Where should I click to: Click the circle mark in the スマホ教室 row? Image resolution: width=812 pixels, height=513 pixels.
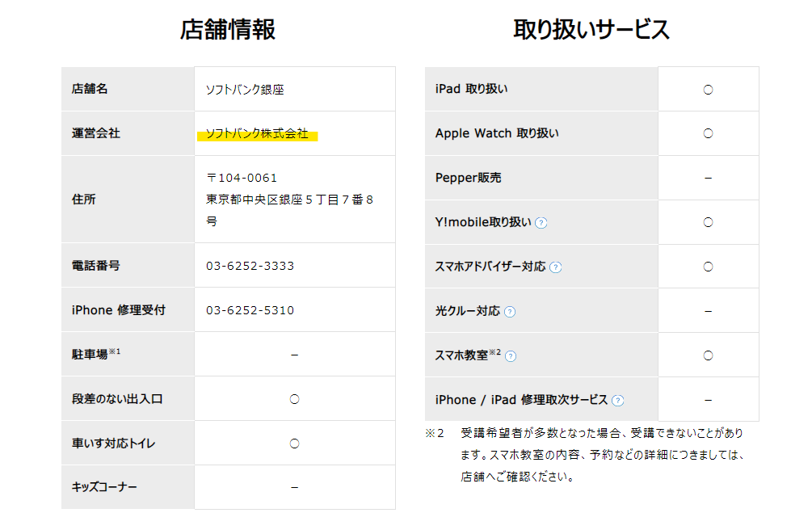pos(708,355)
